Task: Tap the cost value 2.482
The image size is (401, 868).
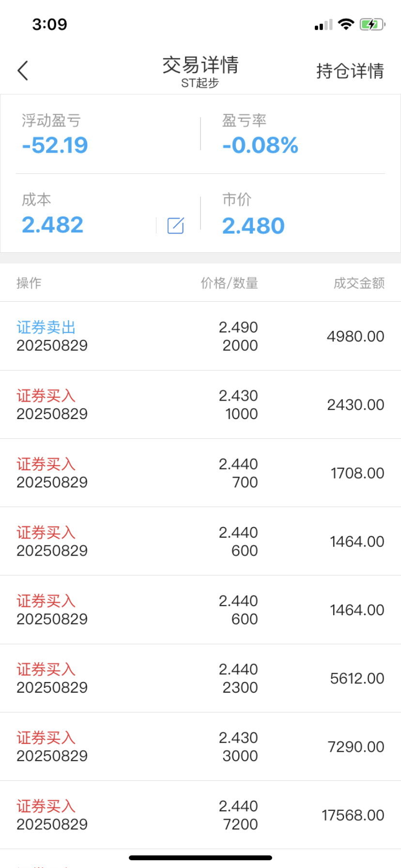Action: 53,225
